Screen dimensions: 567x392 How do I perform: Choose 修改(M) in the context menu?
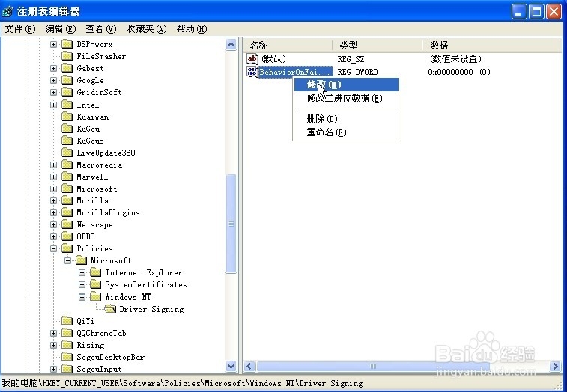click(347, 85)
